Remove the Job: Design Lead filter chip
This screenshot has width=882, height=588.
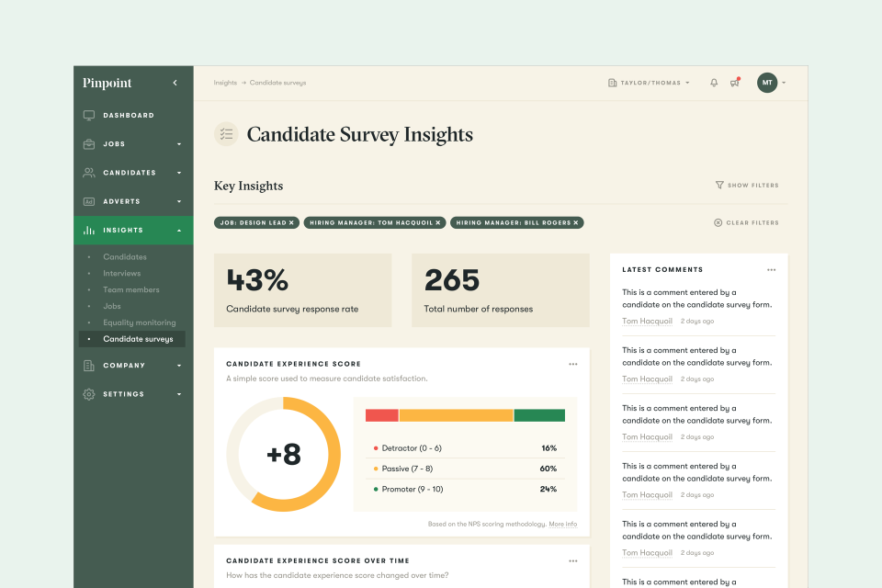tap(291, 223)
